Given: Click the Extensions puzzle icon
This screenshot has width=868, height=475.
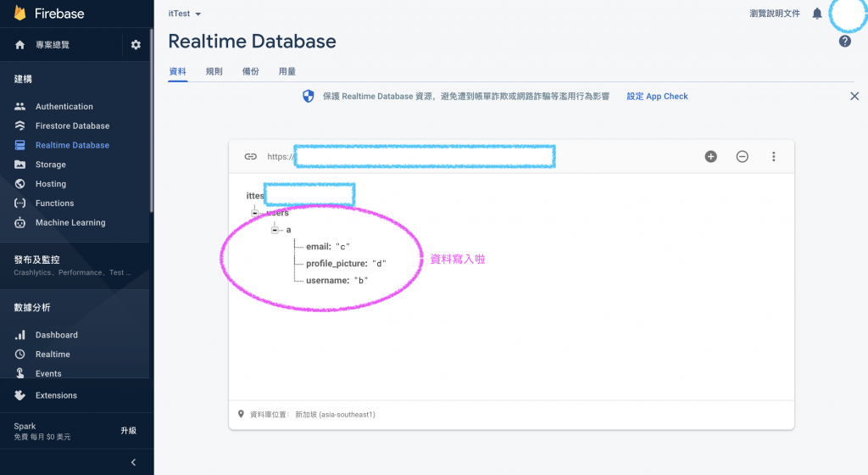Looking at the screenshot, I should (20, 395).
